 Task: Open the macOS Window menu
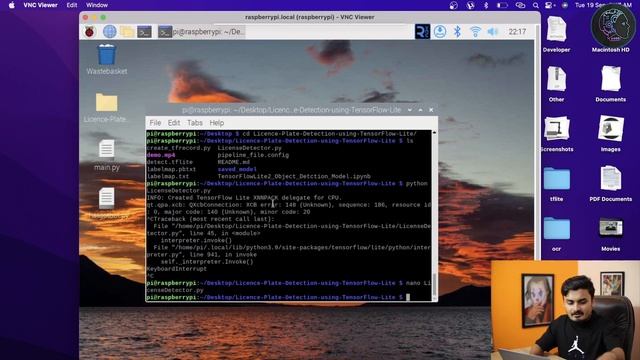[97, 5]
